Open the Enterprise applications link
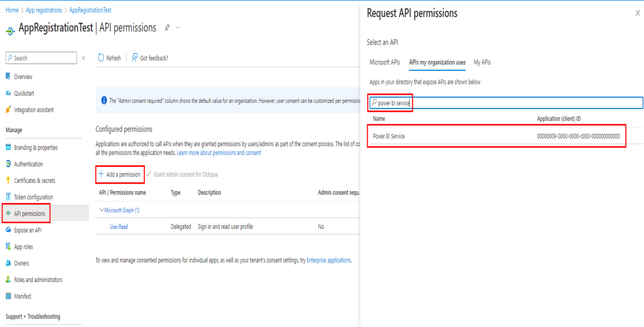This screenshot has height=327, width=644. [328, 260]
